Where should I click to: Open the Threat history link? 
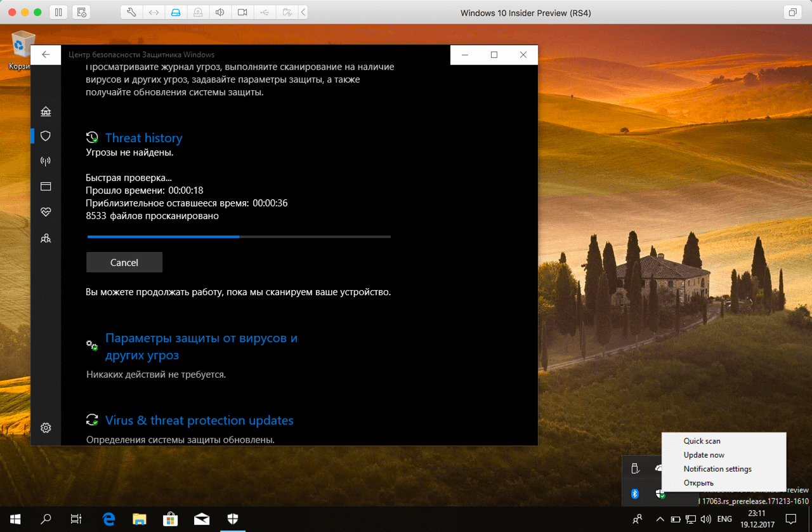(143, 138)
